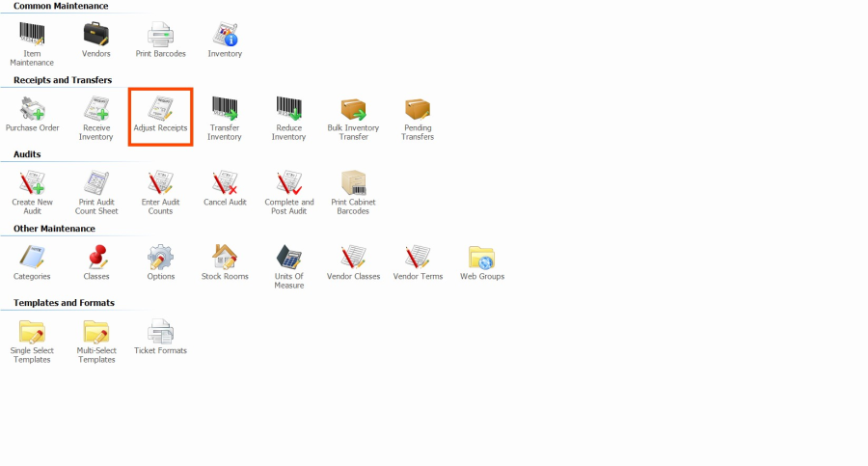Image resolution: width=868 pixels, height=466 pixels.
Task: View Pending Transfers
Action: click(x=418, y=109)
